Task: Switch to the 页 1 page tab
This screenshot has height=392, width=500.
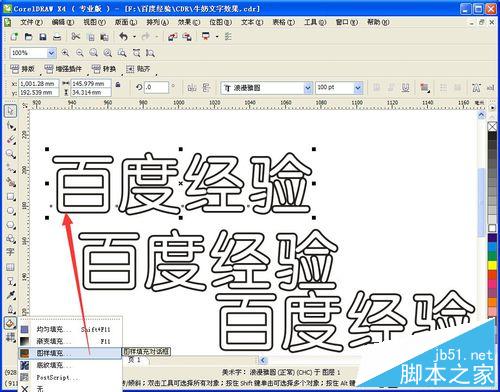Action: 134,360
